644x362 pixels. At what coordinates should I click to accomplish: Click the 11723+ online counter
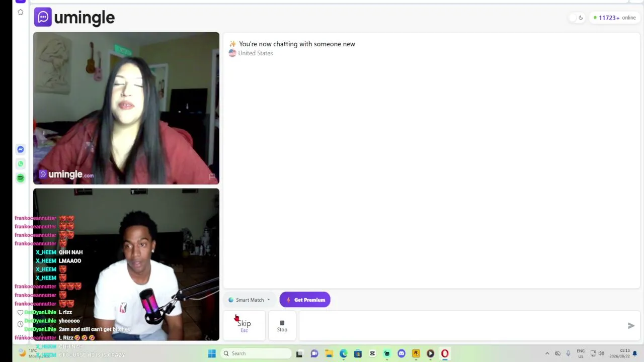(614, 18)
